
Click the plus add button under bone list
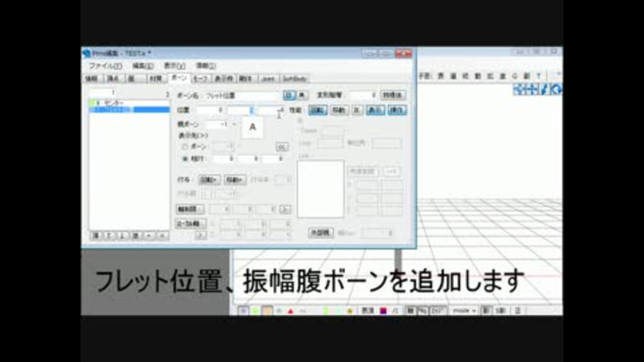coord(149,235)
